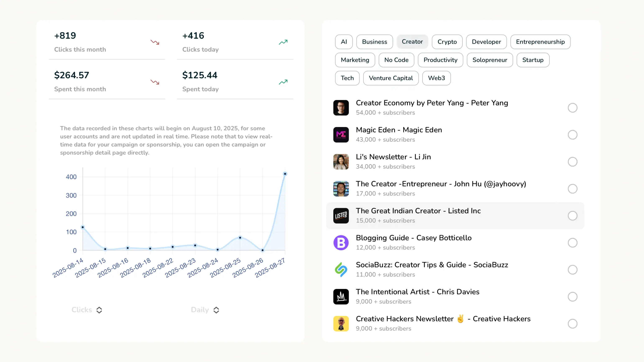Viewport: 644px width, 362px height.
Task: Click the SociaBuzz green logo icon
Action: point(341,269)
